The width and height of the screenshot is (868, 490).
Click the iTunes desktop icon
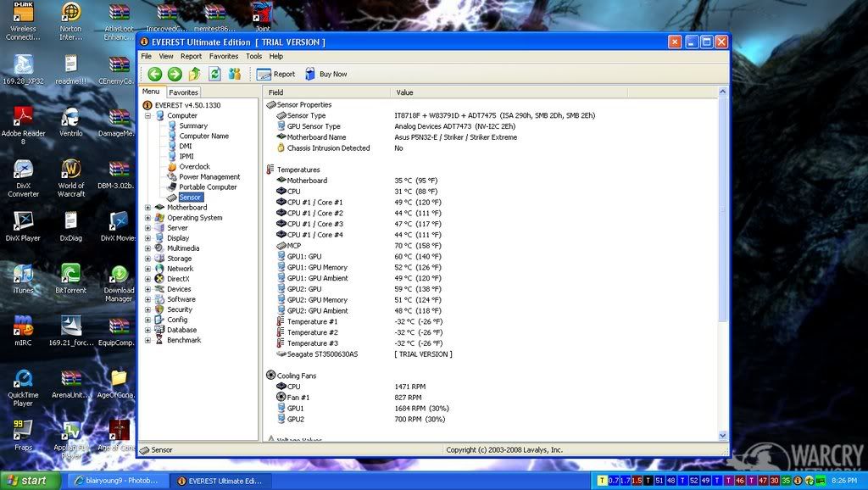click(x=23, y=279)
